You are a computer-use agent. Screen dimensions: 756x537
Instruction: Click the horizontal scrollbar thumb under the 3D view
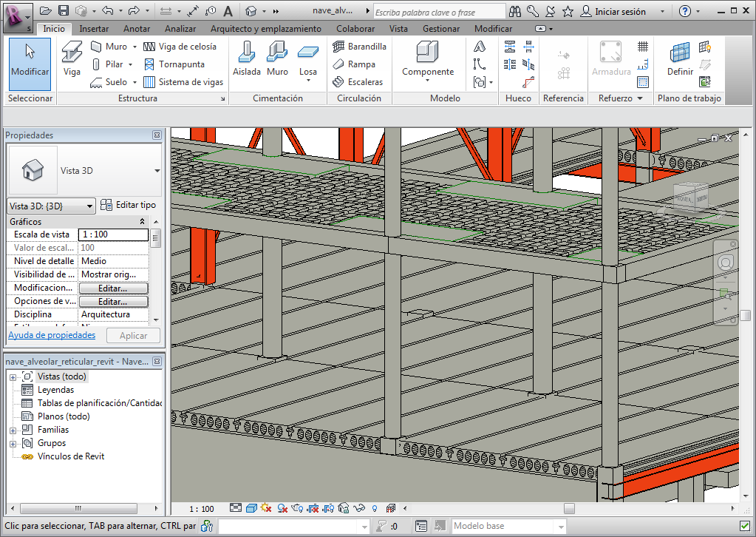[568, 508]
